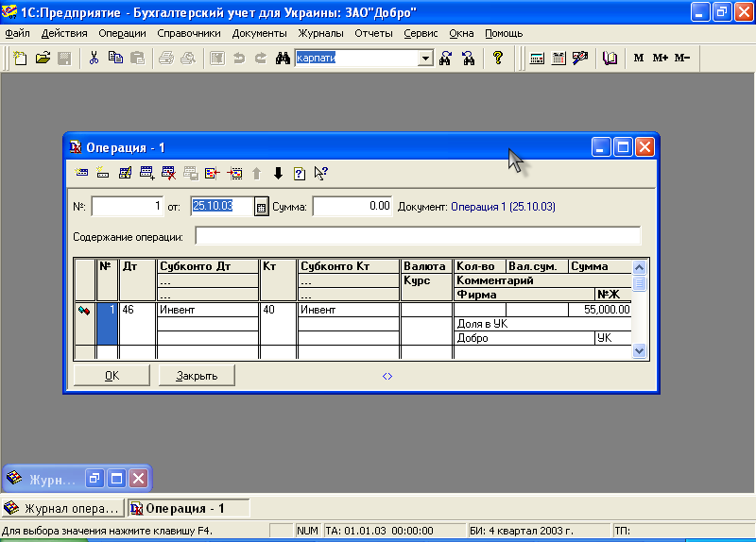Click the date field 25.10.03
This screenshot has height=542, width=756.
coord(222,207)
